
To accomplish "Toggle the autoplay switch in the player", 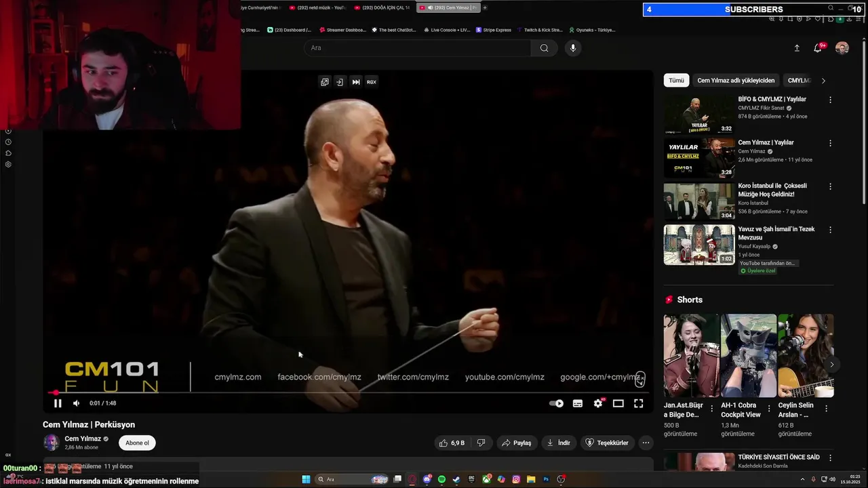I will coord(557,403).
